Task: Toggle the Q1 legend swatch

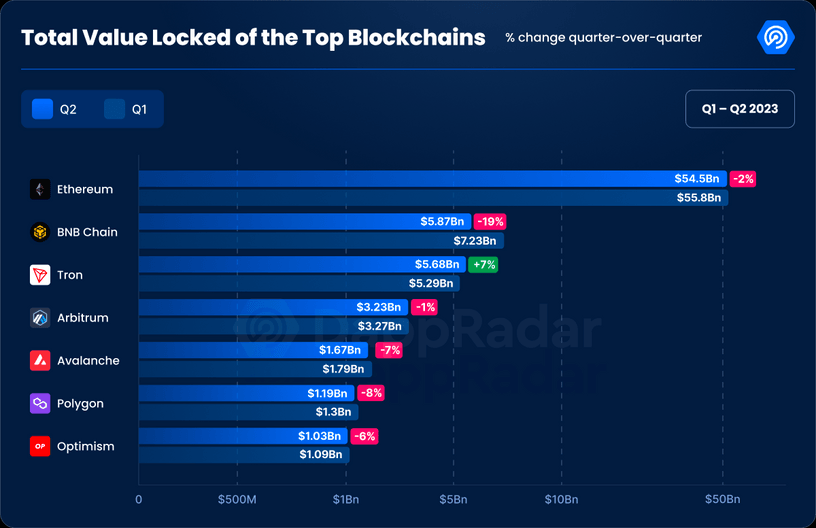Action: coord(114,109)
